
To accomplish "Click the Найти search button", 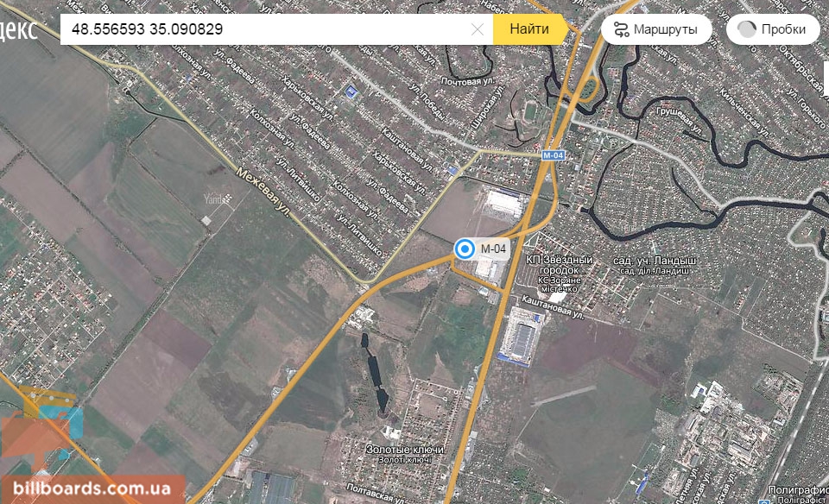I will pos(530,29).
